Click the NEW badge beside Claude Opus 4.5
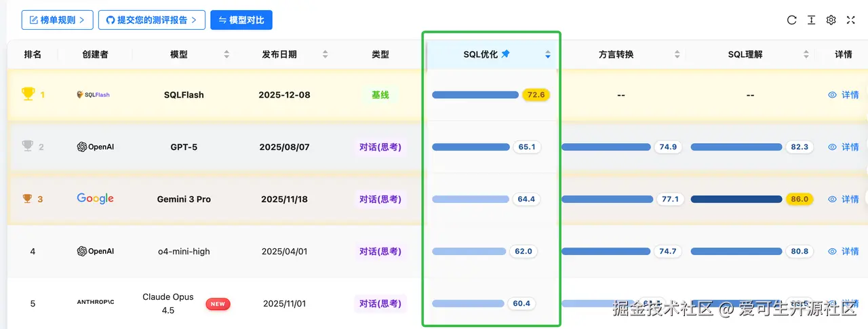The height and width of the screenshot is (329, 868). (x=218, y=304)
